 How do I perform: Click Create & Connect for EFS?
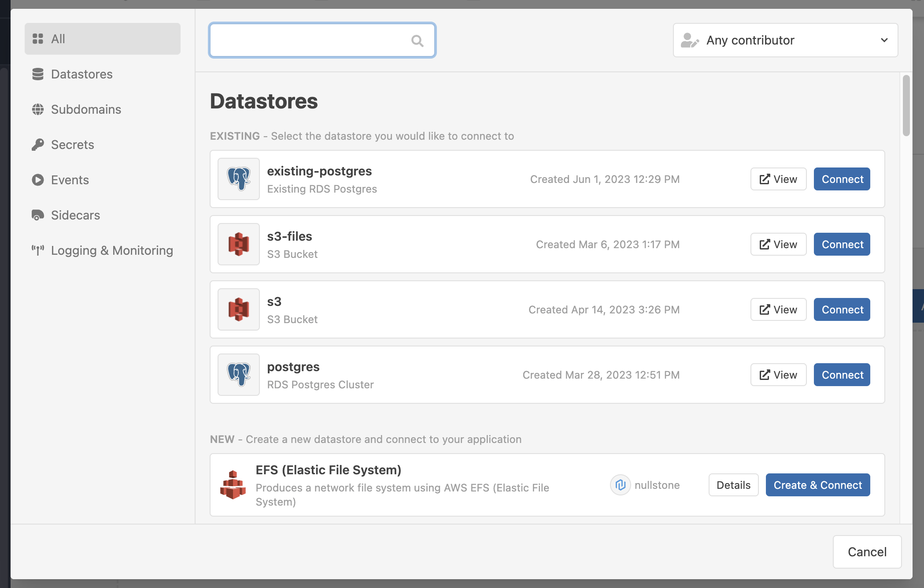817,485
